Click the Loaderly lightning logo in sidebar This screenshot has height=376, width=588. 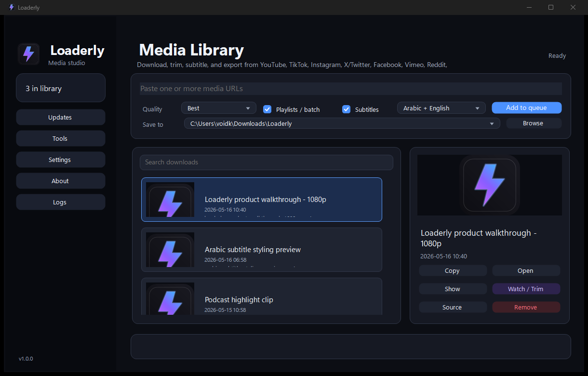(28, 54)
